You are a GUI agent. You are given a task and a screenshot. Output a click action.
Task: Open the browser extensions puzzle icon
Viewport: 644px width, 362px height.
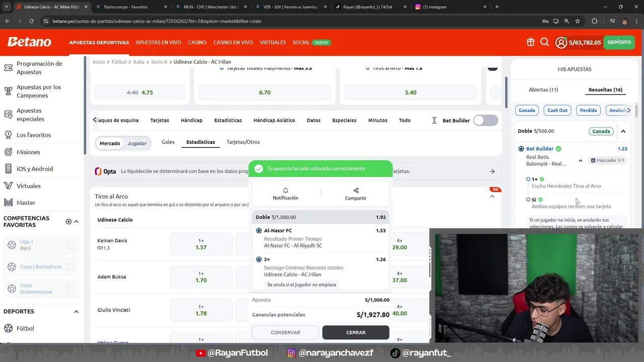(595, 21)
